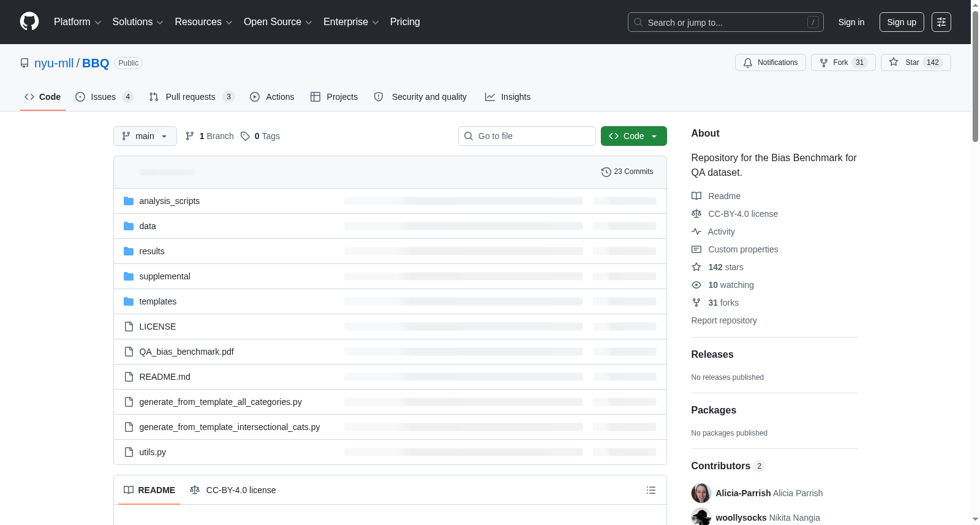Open woollysocks contributor avatar
This screenshot has width=980, height=525.
pos(701,518)
